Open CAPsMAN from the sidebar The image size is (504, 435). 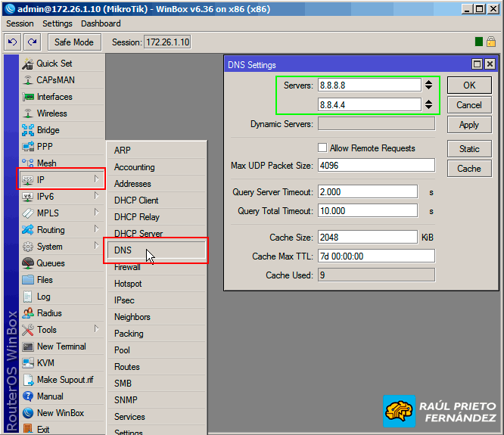coord(28,80)
